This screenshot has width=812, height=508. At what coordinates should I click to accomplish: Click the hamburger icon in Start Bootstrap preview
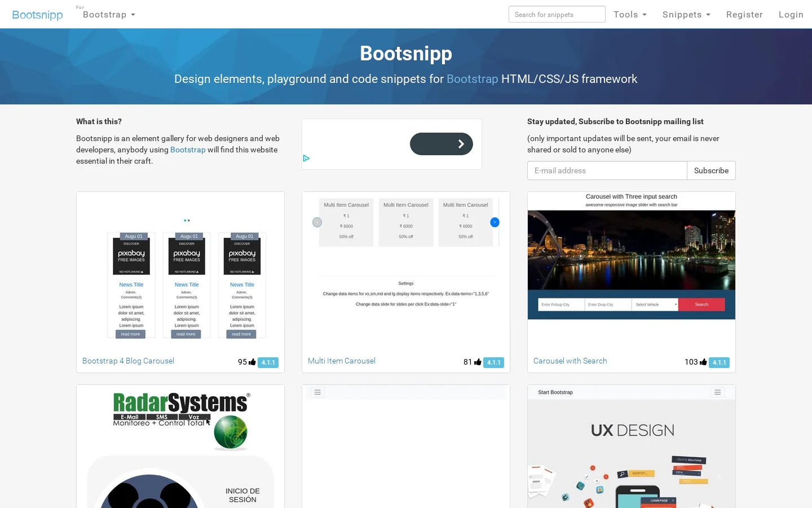click(717, 392)
